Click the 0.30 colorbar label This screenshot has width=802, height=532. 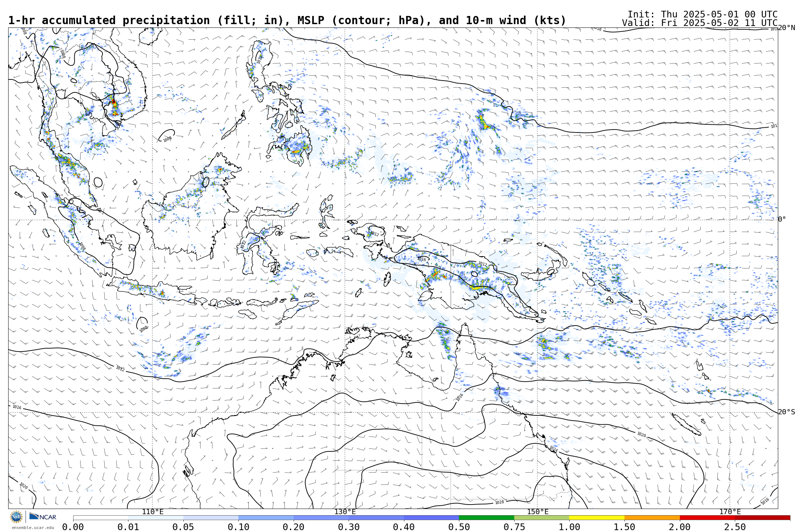[349, 527]
